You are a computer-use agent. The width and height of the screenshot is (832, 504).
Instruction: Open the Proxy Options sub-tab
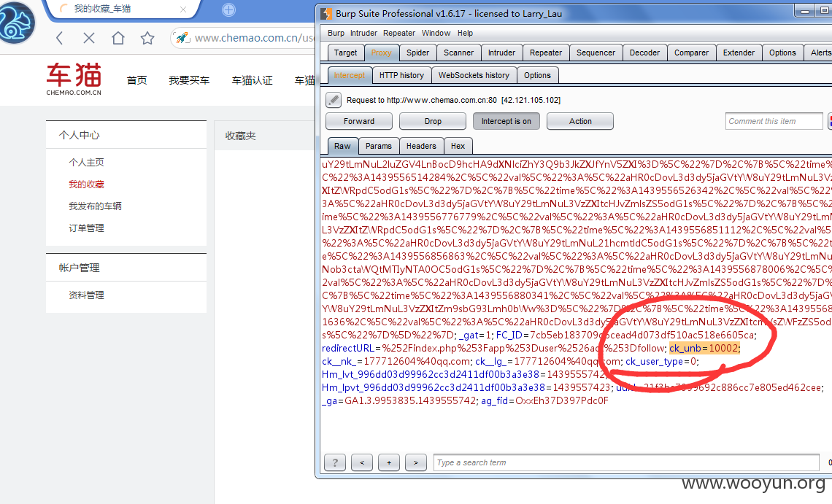click(537, 75)
